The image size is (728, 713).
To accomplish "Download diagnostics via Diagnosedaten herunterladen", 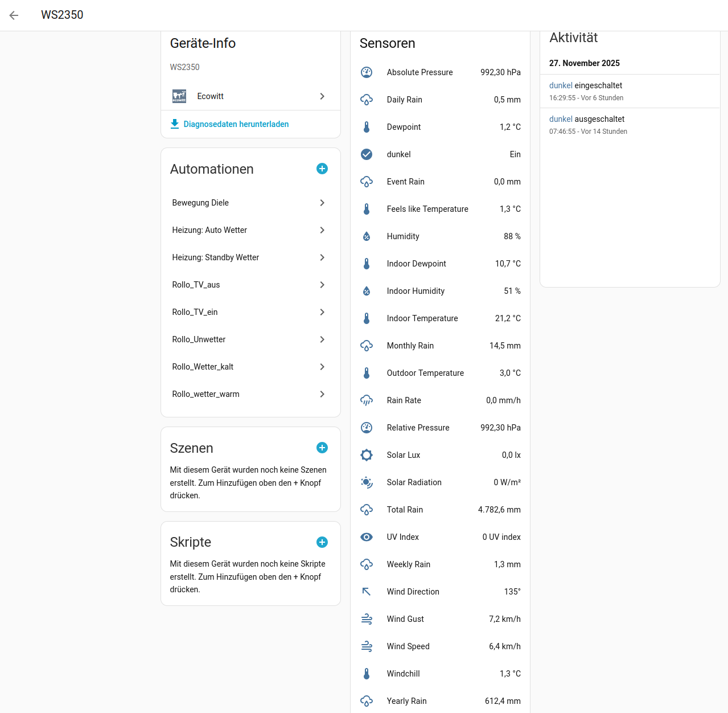I will [236, 124].
